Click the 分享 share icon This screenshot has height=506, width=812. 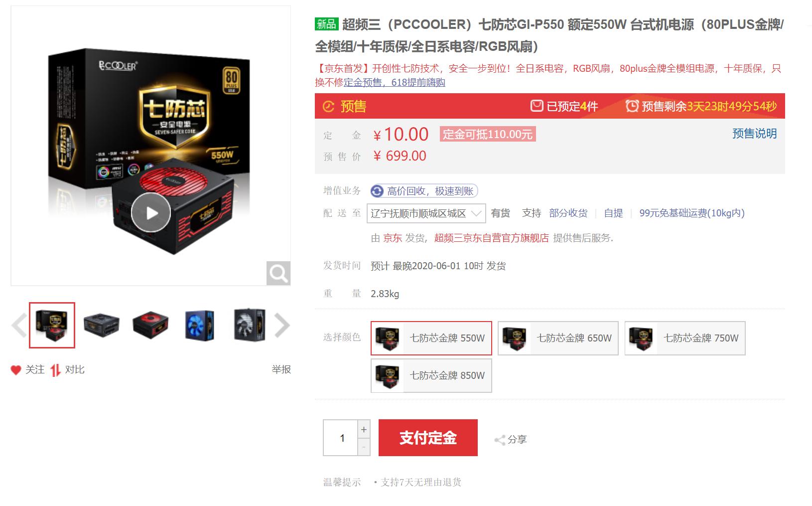[500, 440]
